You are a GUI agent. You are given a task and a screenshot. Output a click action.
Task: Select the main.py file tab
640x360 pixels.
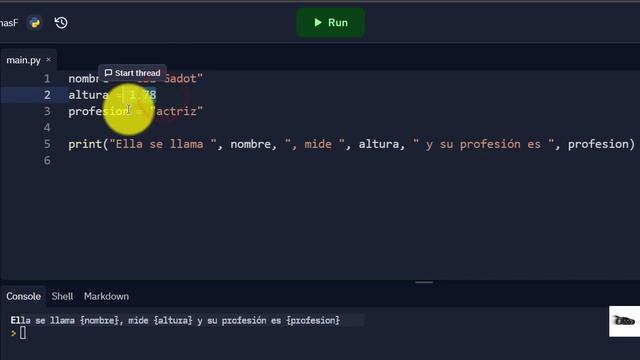(x=23, y=60)
